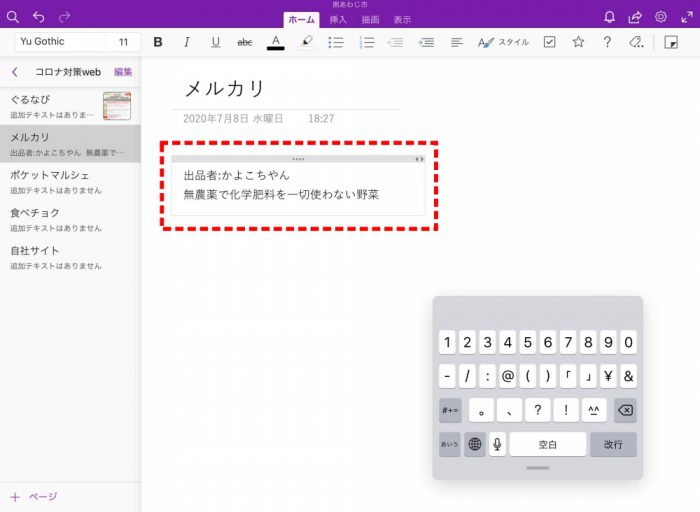Tap the 空白 space key
The height and width of the screenshot is (512, 700).
coord(548,444)
